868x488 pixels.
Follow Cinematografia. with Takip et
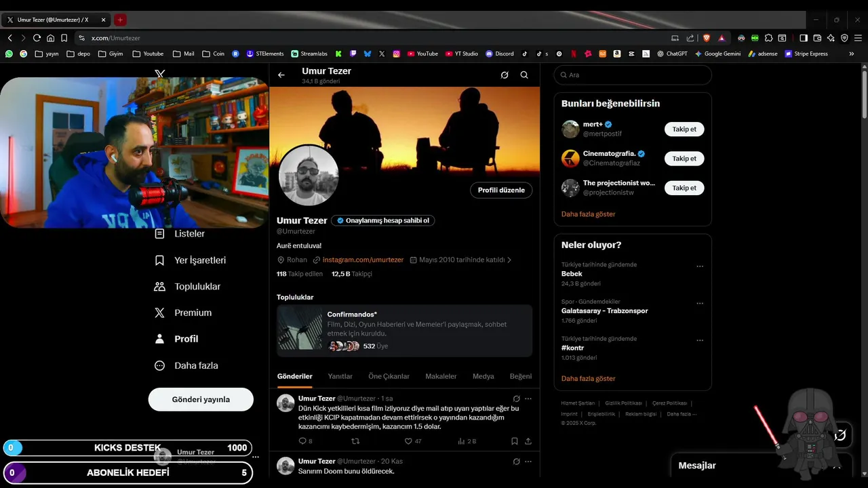(x=684, y=159)
